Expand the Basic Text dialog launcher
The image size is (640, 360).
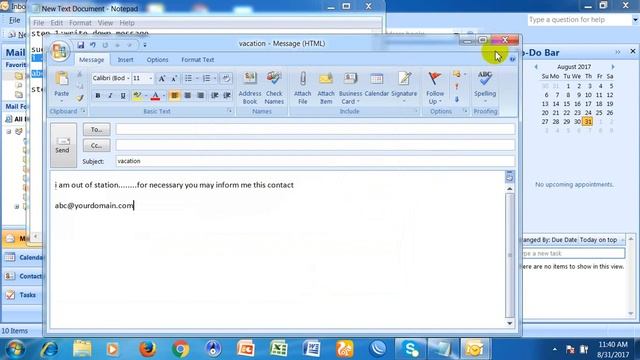click(x=229, y=111)
